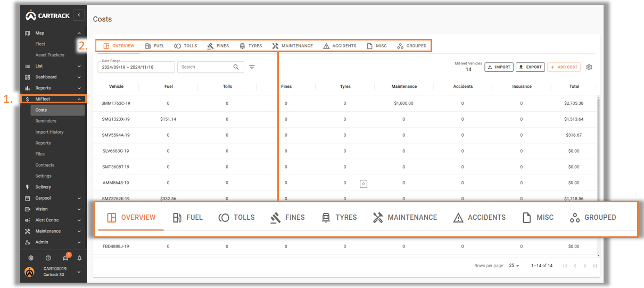644x288 pixels.
Task: Collapse the MiFleet section chevron
Action: pos(79,99)
